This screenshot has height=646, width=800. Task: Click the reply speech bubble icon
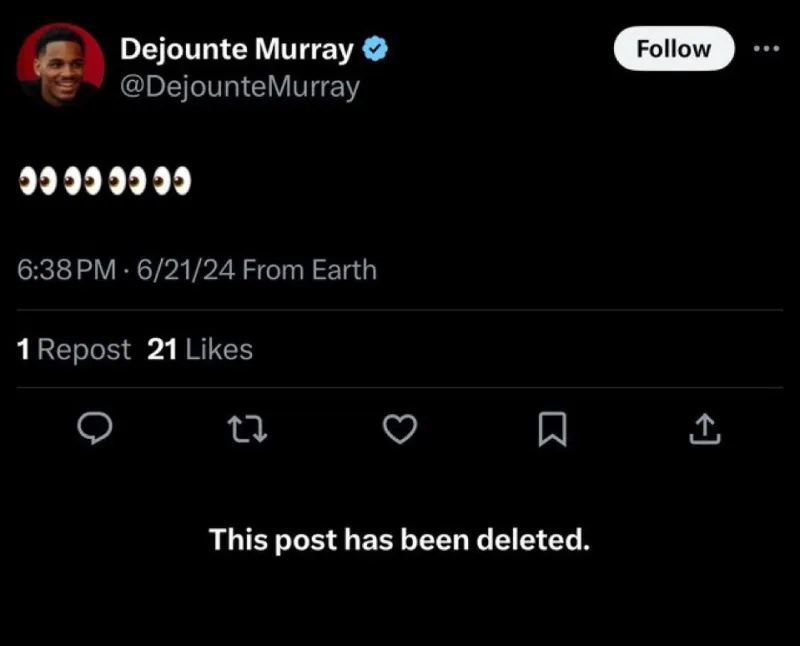94,429
